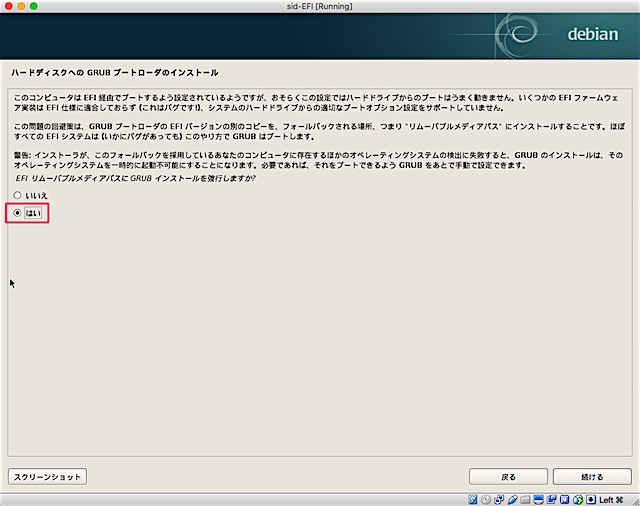640x506 pixels.
Task: Click the keyboard capture arrow icon
Action: [x=591, y=499]
